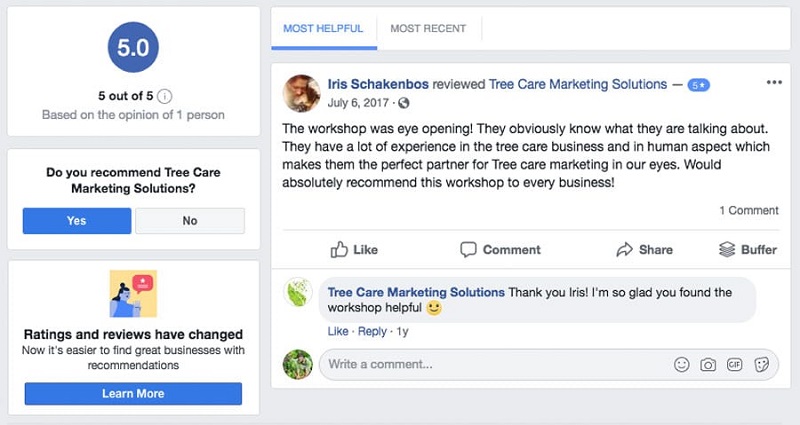
Task: Open Iris Schakenbos profile link
Action: tap(378, 84)
